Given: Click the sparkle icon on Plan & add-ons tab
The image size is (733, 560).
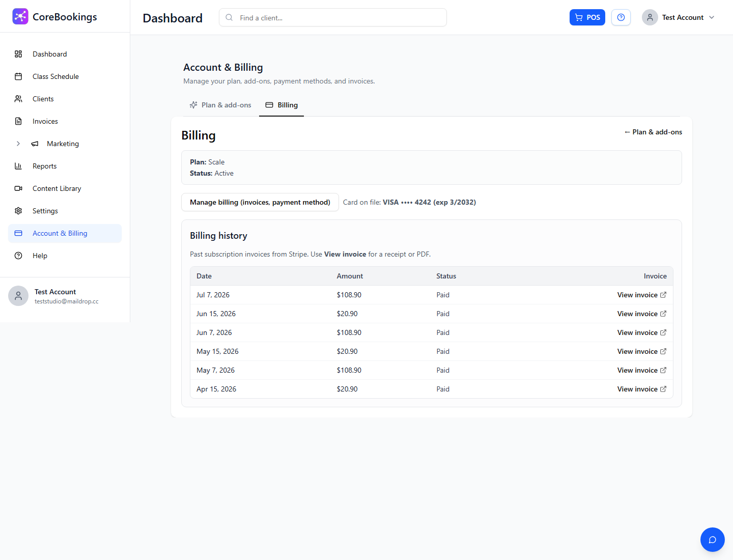Looking at the screenshot, I should [x=193, y=105].
